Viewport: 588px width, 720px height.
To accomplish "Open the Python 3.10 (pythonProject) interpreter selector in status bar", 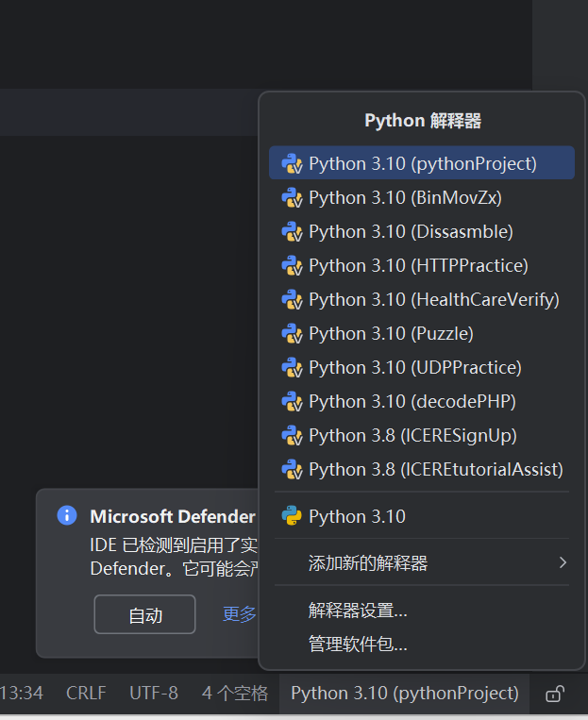I will pyautogui.click(x=404, y=693).
